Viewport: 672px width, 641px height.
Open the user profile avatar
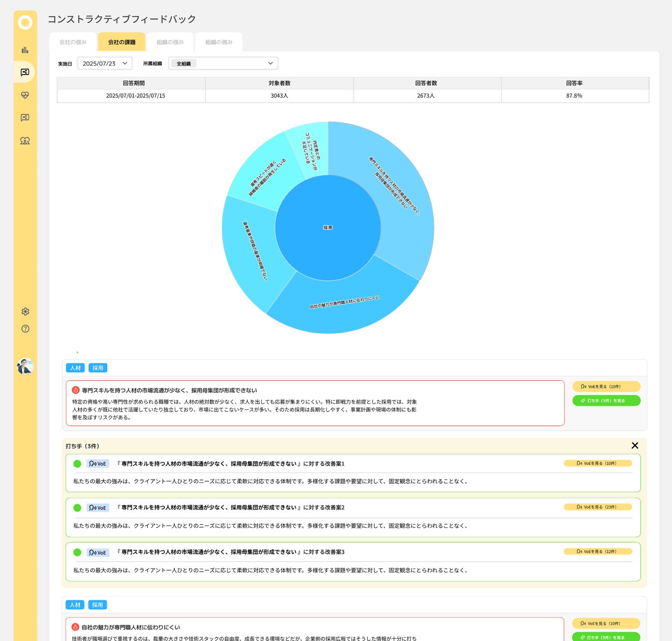[x=25, y=366]
